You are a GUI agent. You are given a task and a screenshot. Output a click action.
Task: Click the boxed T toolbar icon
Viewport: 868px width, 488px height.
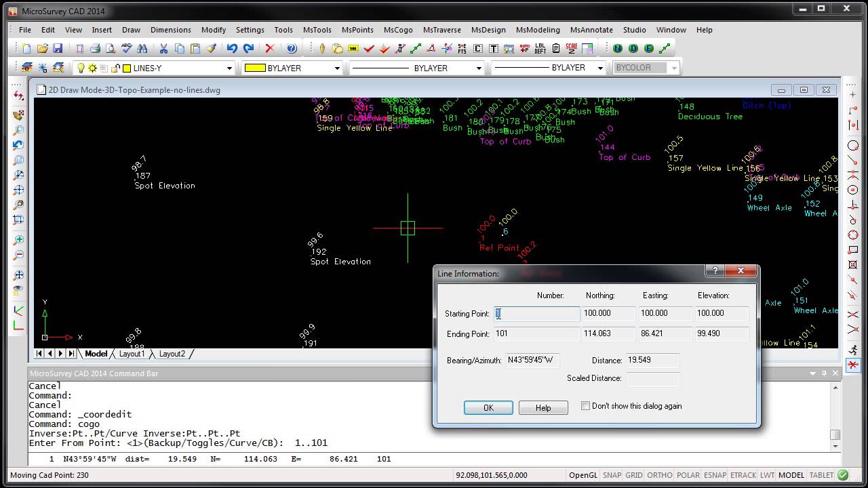(493, 49)
